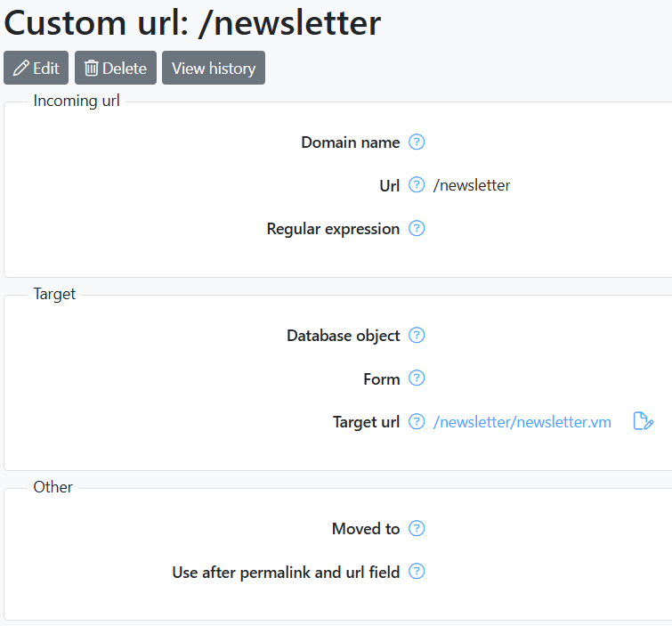The image size is (672, 626).
Task: Click the Incoming url section legend
Action: pyautogui.click(x=77, y=101)
